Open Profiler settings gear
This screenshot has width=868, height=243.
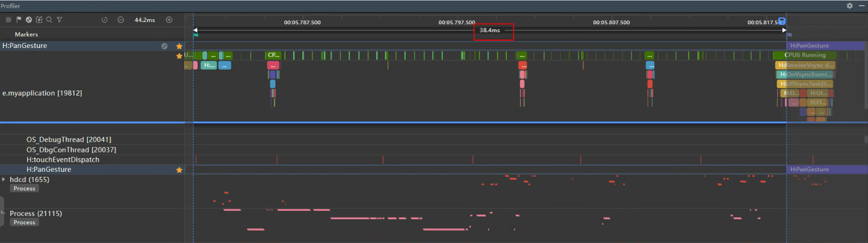[x=849, y=6]
